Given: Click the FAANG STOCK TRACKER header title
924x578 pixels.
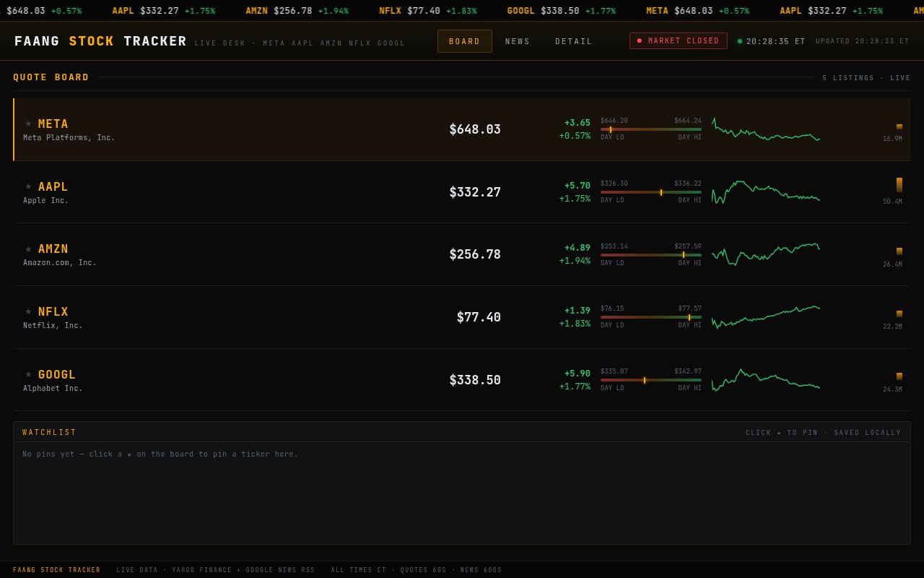Looking at the screenshot, I should coord(100,41).
